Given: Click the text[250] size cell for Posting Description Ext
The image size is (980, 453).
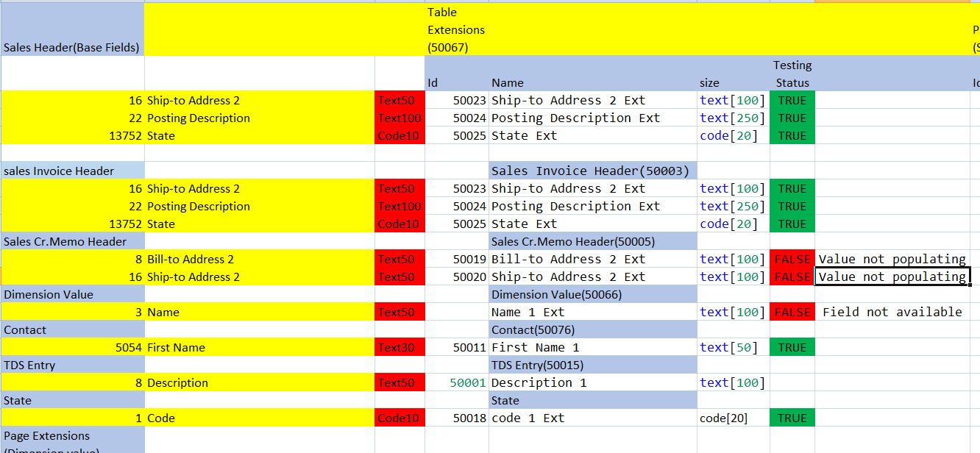Looking at the screenshot, I should [731, 118].
